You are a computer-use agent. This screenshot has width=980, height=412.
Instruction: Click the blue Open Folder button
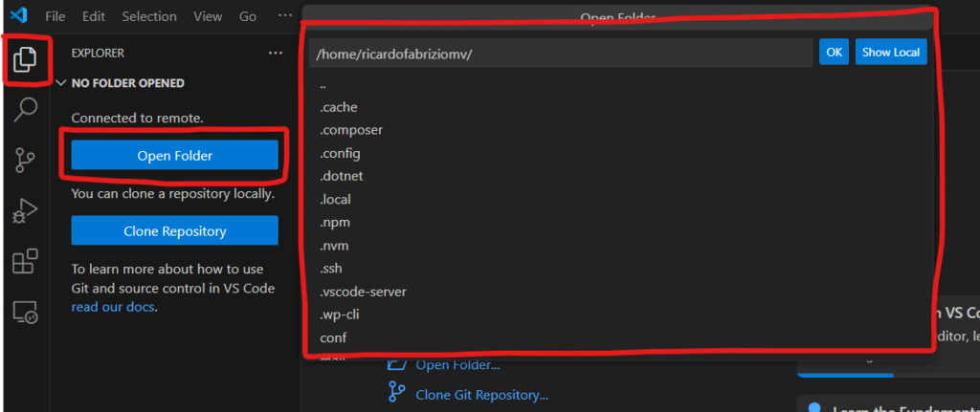coord(174,156)
